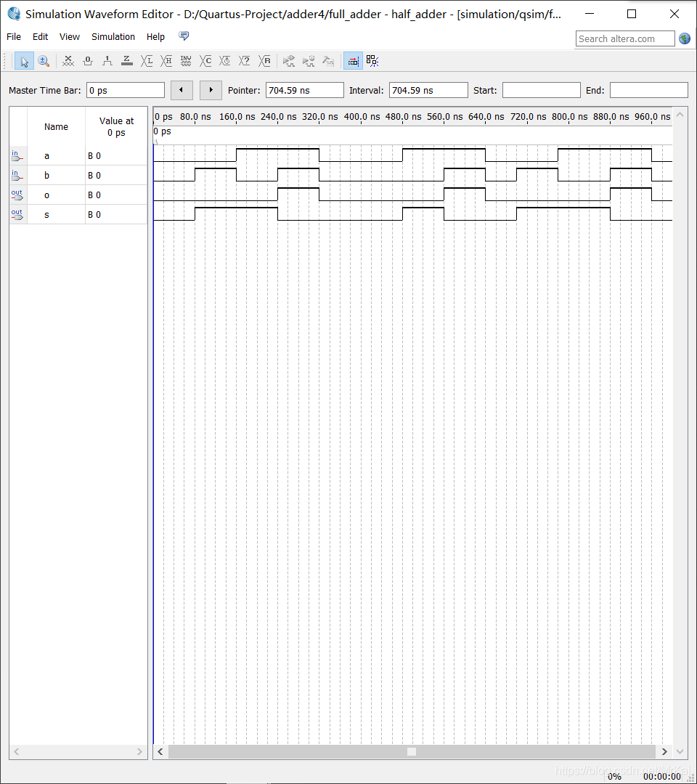
Task: Click the waveform scrollbar left arrow
Action: point(160,751)
